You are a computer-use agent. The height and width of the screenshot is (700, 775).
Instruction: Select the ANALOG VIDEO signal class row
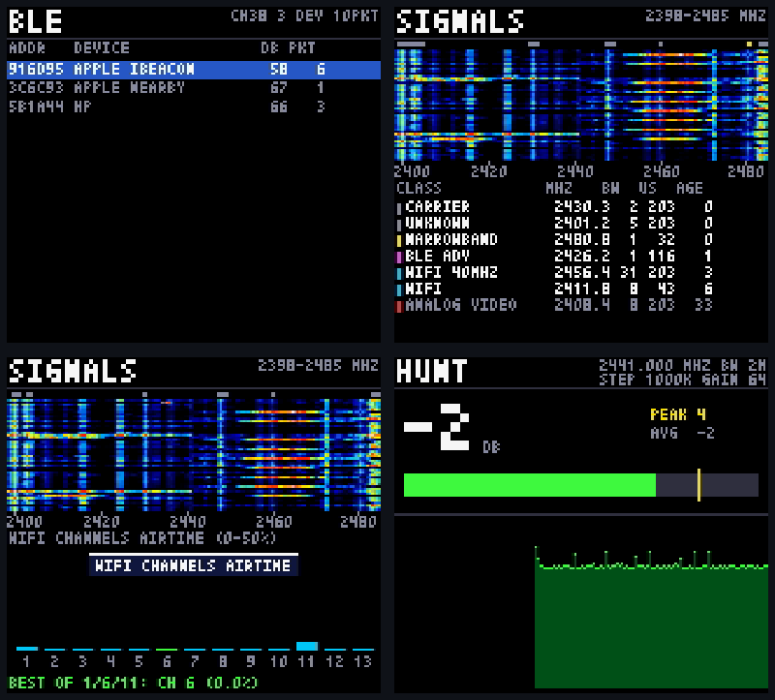click(554, 305)
